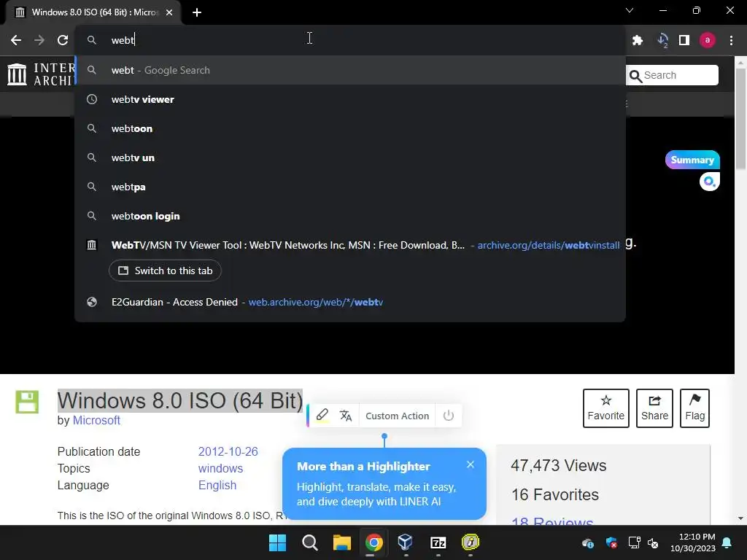Click the Internet Archive Search field
The height and width of the screenshot is (560, 747).
click(672, 75)
